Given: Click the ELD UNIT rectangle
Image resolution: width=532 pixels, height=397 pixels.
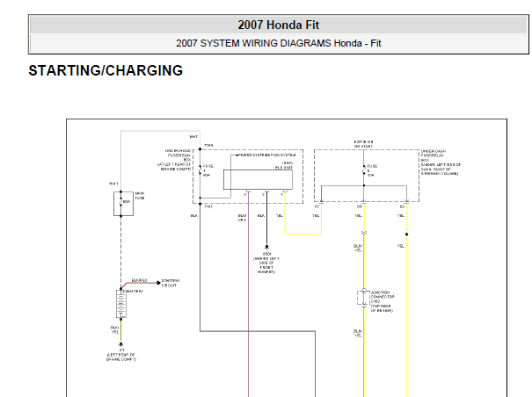Looking at the screenshot, I should (258, 180).
